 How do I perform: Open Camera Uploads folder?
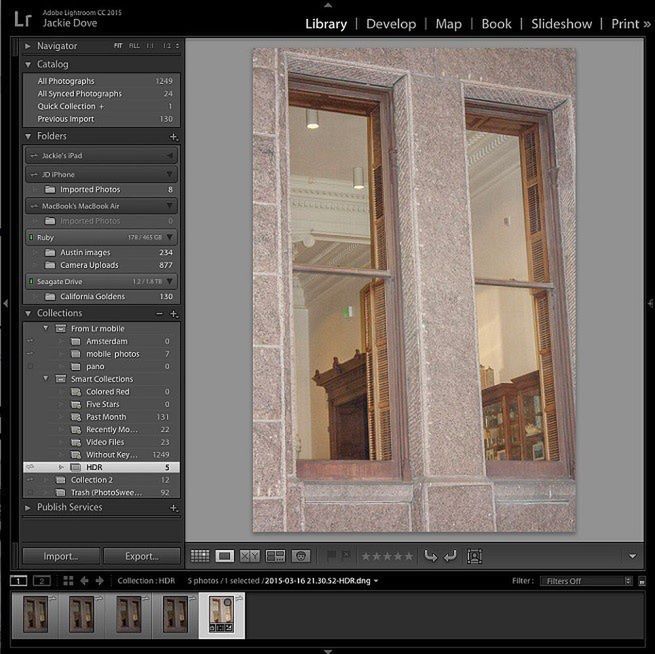(102, 265)
